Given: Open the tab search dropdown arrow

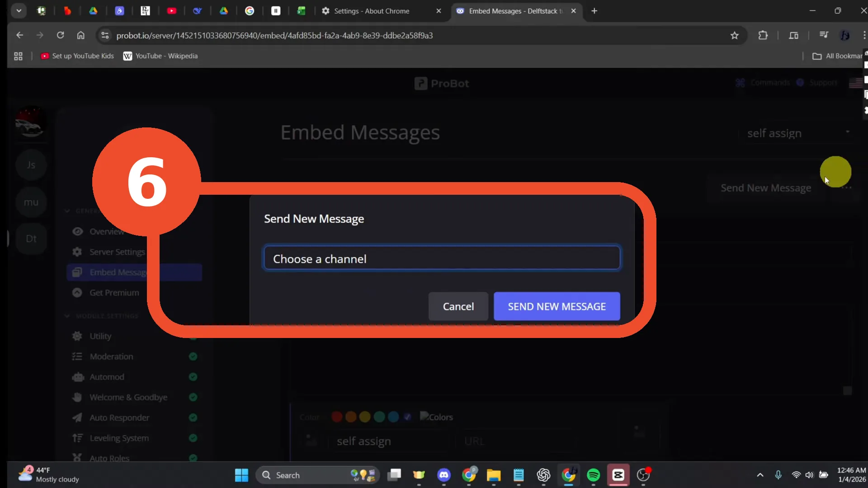Looking at the screenshot, I should pos(19,11).
